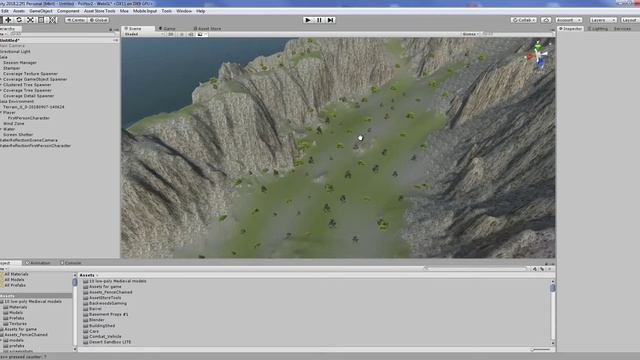
Task: Select the Scale tool in the toolbar
Action: click(30, 20)
